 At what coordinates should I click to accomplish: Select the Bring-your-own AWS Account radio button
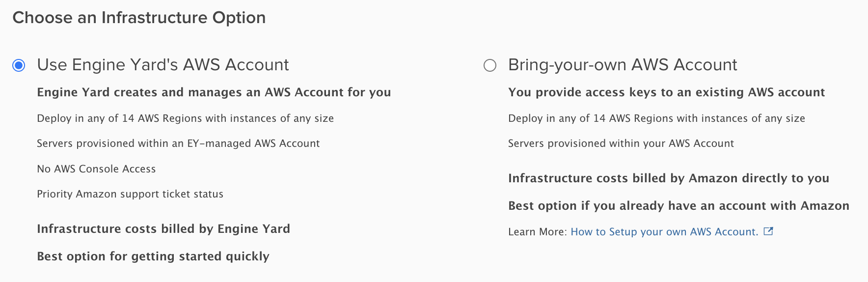490,65
